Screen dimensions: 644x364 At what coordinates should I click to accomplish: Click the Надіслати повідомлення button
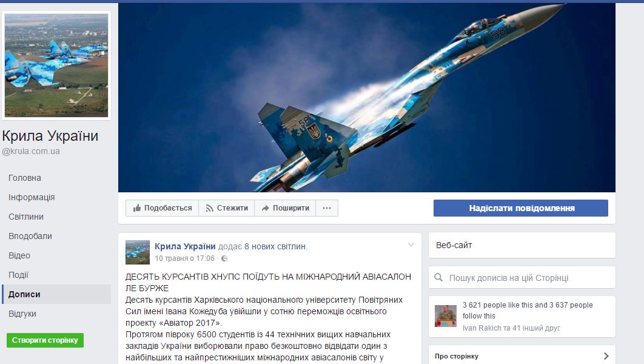(521, 208)
